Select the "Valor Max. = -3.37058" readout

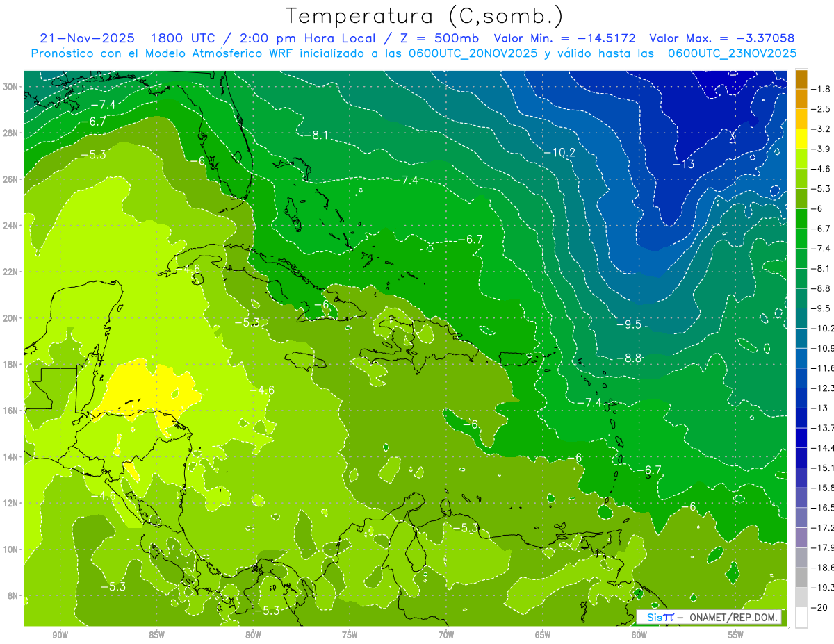click(721, 38)
